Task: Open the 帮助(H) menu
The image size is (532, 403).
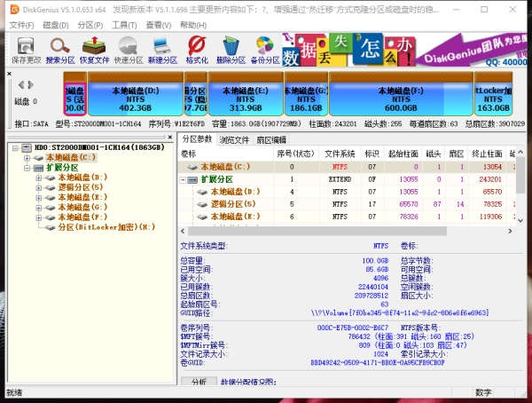Action: [x=193, y=25]
